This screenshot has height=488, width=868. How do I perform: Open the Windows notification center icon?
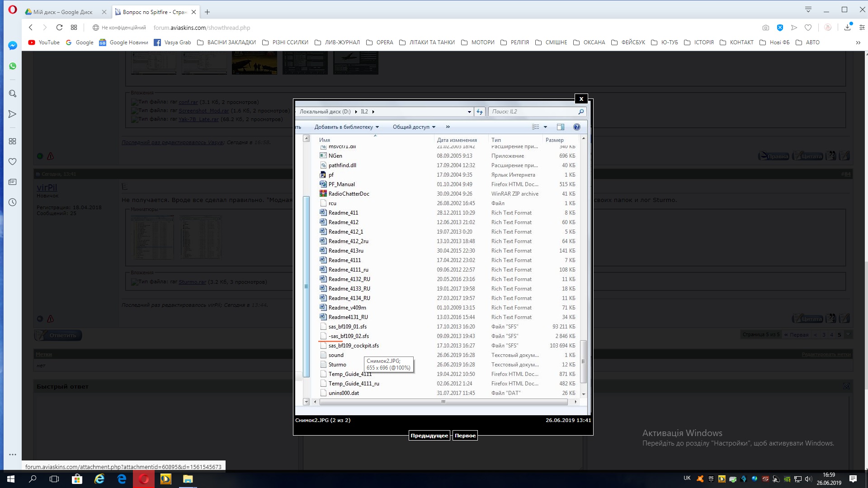click(853, 479)
